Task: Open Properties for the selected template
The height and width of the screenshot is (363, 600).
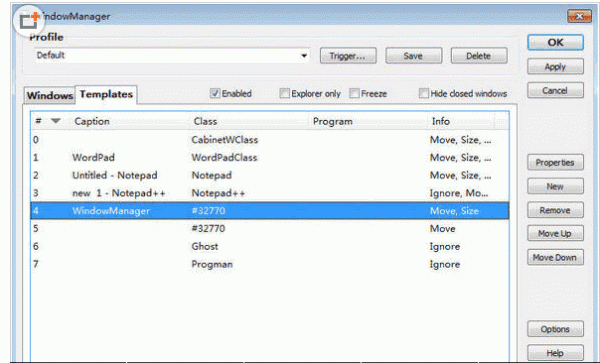Action: point(555,163)
